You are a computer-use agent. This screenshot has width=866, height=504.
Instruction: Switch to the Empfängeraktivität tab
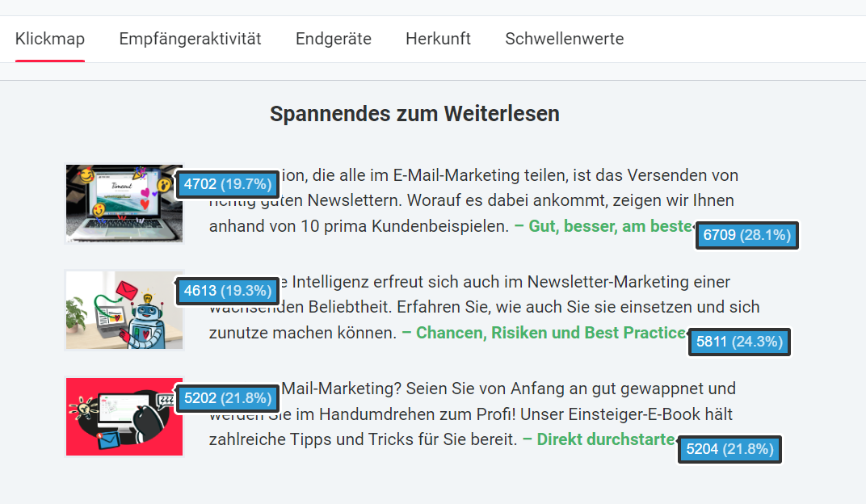[x=190, y=39]
